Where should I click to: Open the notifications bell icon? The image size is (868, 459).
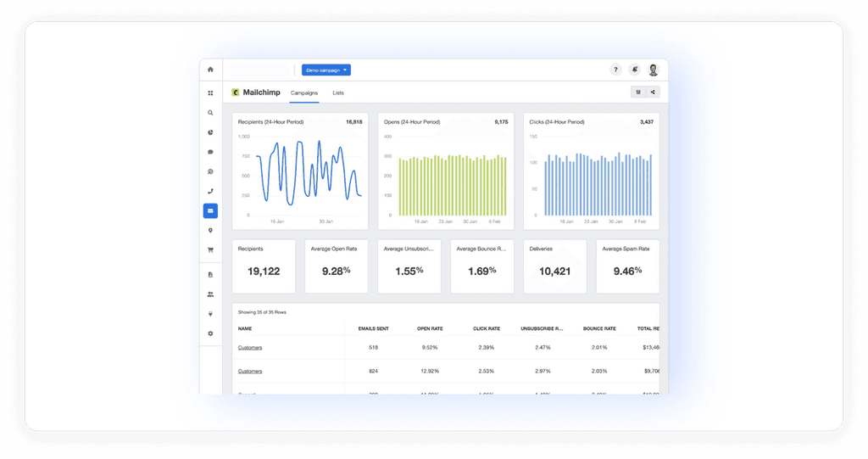635,70
